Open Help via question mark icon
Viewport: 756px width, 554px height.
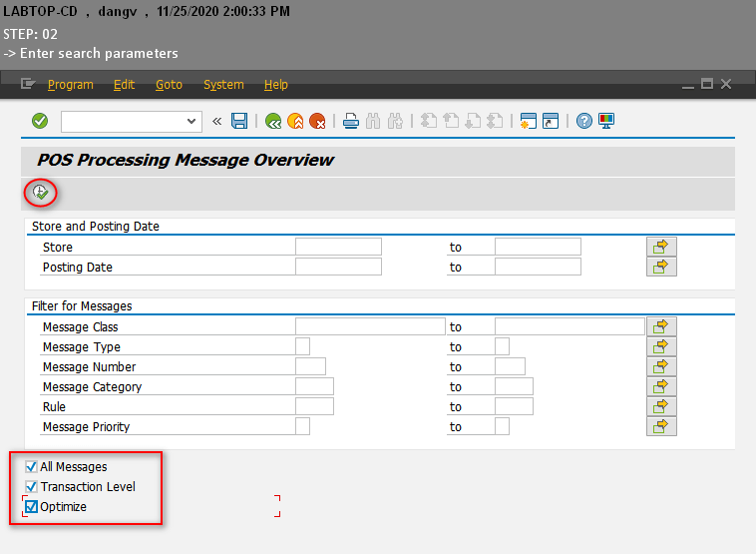[584, 121]
